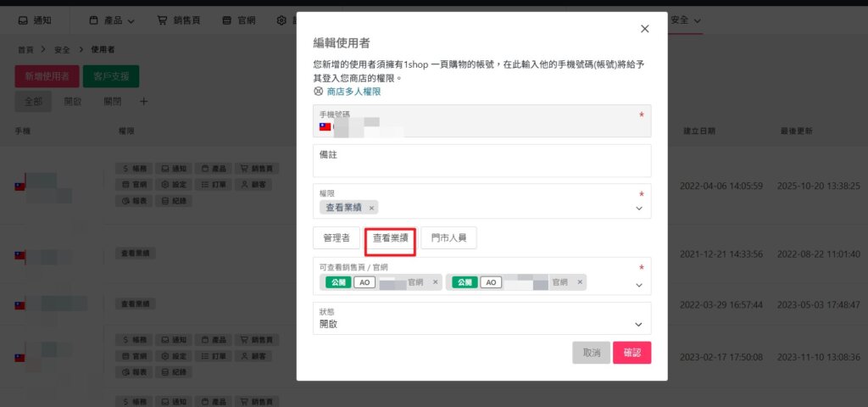This screenshot has height=407, width=868.
Task: Remove the first 官網 tag
Action: click(x=436, y=282)
